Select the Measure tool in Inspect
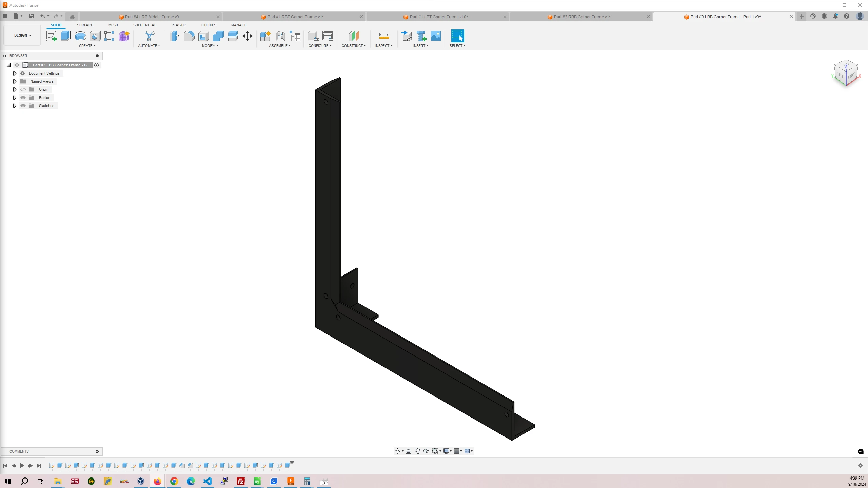This screenshot has width=868, height=488. [x=384, y=36]
